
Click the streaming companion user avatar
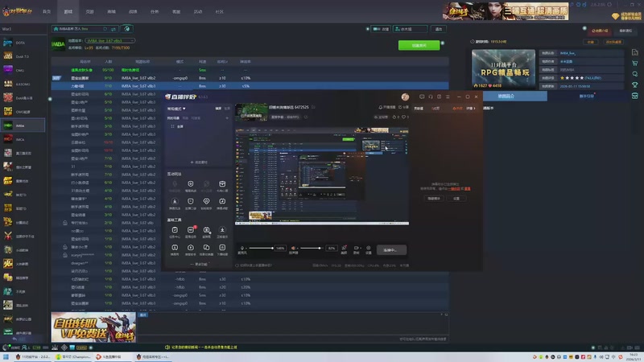coord(405,97)
